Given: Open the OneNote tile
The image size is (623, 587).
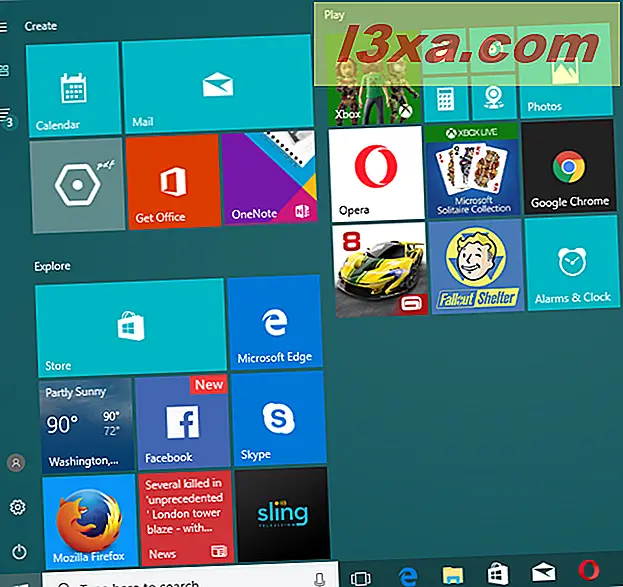Looking at the screenshot, I should pos(269,178).
